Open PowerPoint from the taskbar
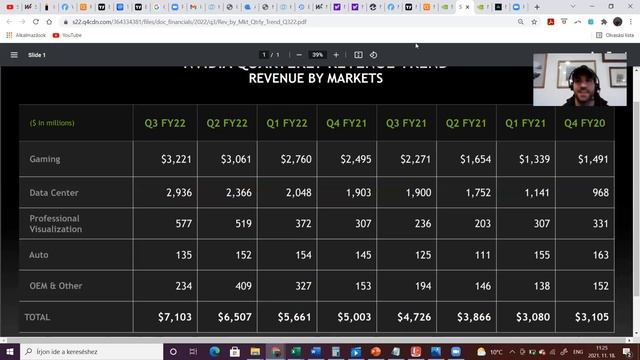 (376, 351)
